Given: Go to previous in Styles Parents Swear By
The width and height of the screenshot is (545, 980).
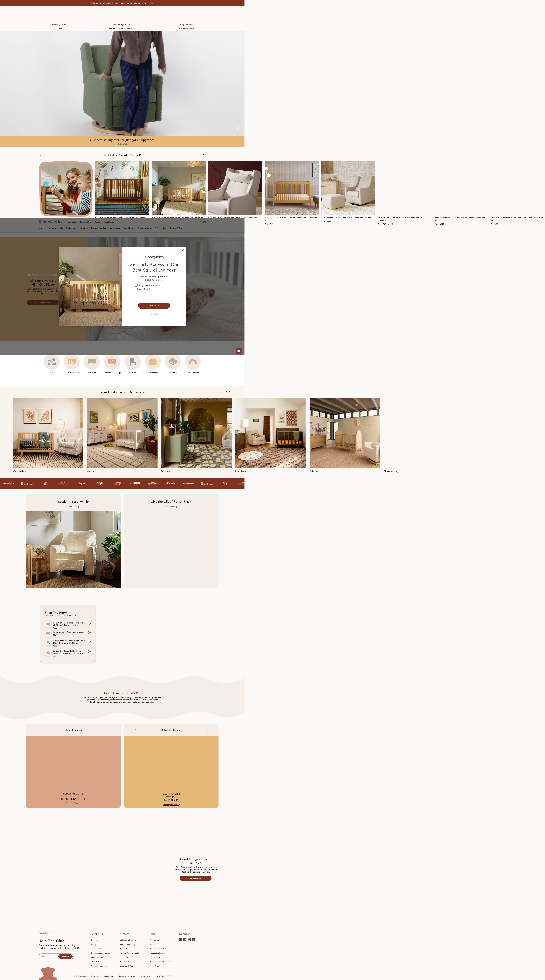Looking at the screenshot, I should tap(41, 155).
